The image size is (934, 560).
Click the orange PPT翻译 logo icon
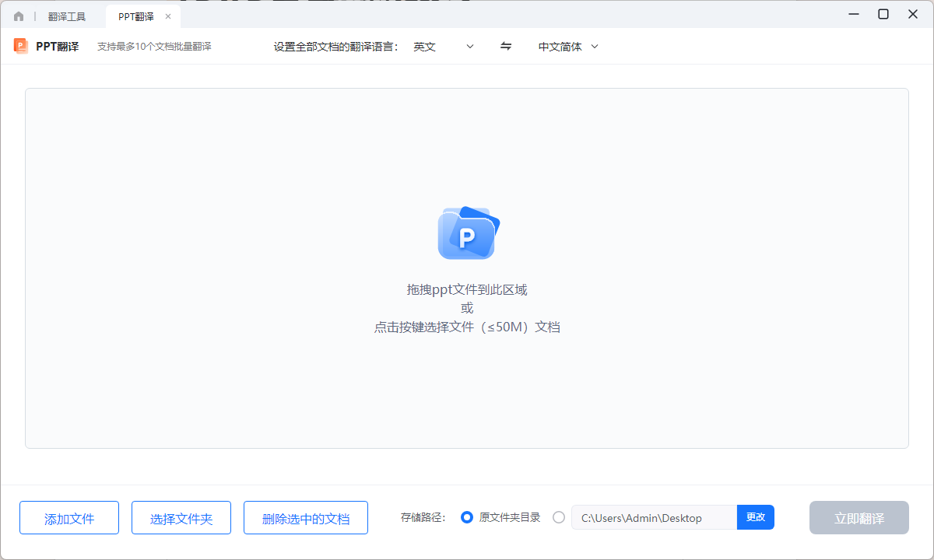point(21,46)
